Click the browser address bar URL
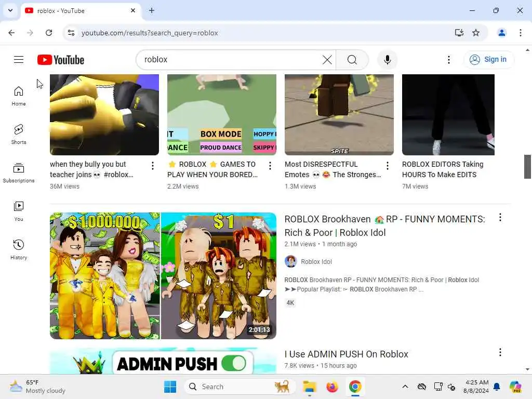The image size is (532, 399). click(x=150, y=33)
